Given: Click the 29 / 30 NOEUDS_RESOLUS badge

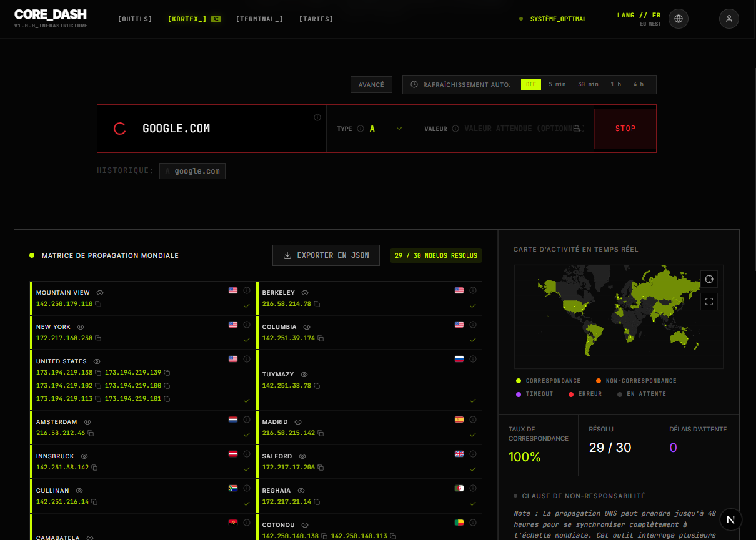Looking at the screenshot, I should (436, 255).
